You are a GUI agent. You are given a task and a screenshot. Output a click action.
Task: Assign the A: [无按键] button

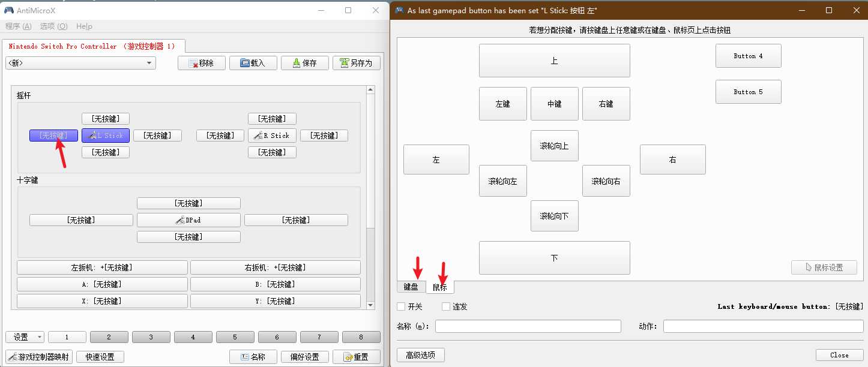102,284
